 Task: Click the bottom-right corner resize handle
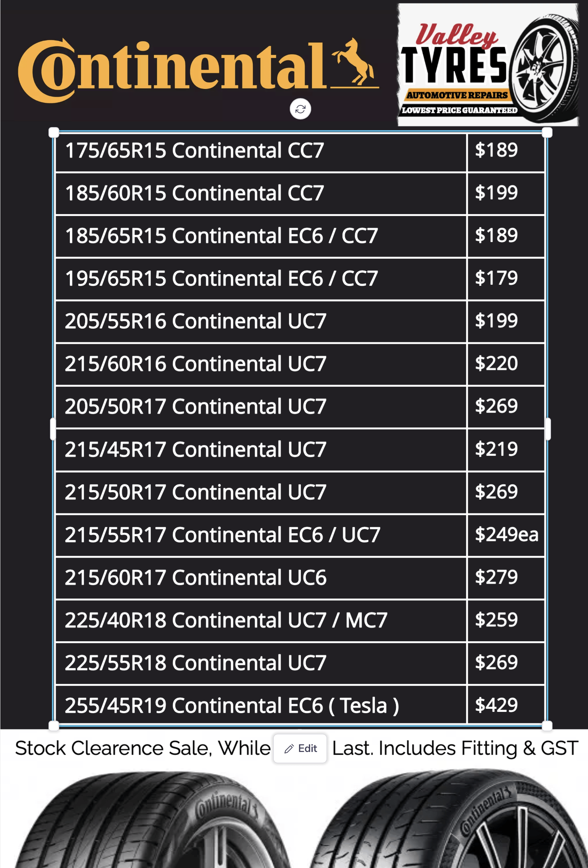547,726
